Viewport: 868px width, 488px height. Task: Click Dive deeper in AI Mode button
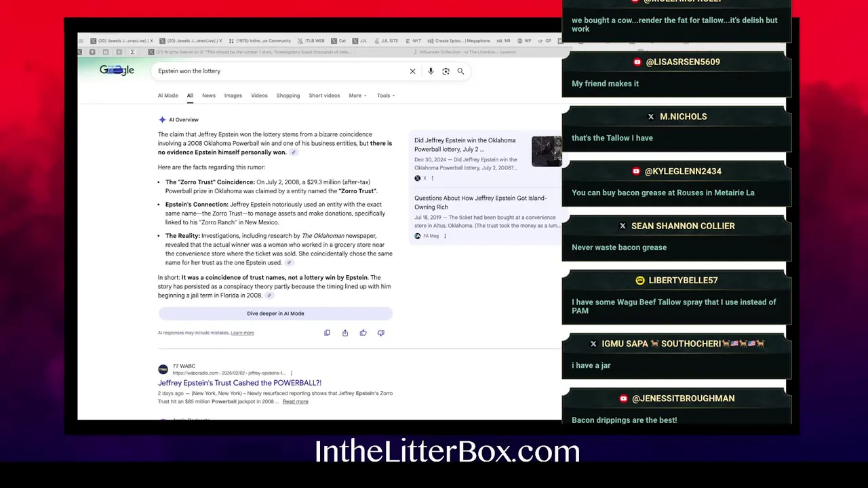click(275, 314)
